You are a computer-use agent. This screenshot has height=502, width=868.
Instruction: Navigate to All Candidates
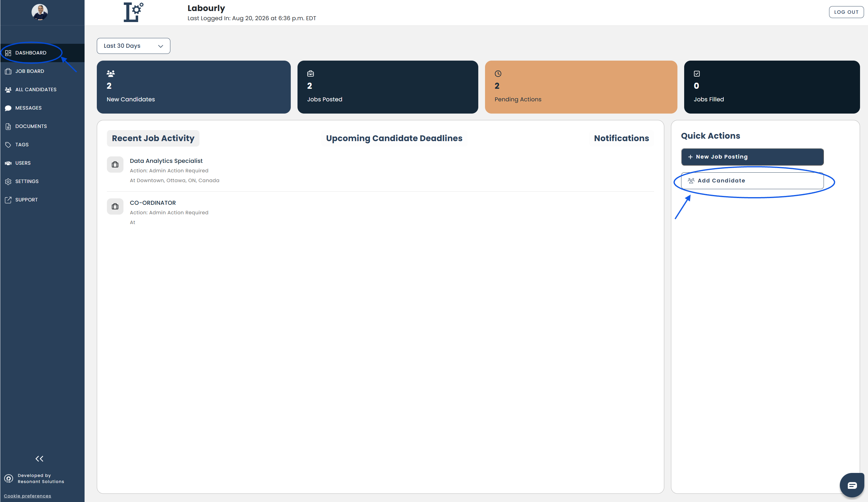click(x=42, y=90)
